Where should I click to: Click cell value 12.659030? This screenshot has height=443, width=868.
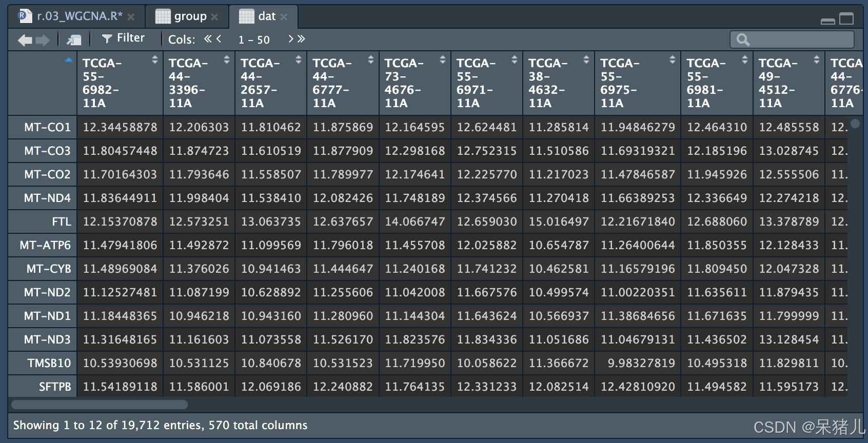click(x=487, y=221)
